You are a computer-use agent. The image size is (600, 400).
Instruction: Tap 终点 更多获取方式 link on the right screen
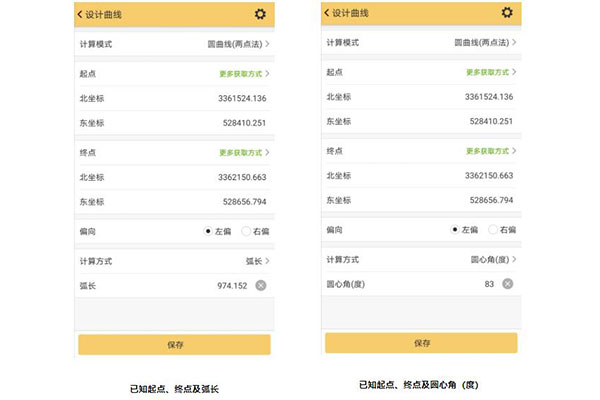491,151
